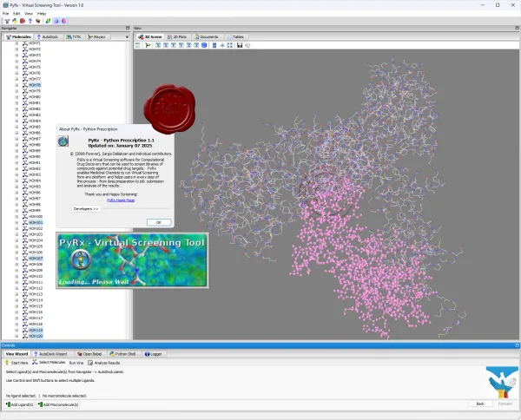This screenshot has height=420, width=521.
Task: Click the Open Babel icon in main toolbar
Action: point(38,21)
